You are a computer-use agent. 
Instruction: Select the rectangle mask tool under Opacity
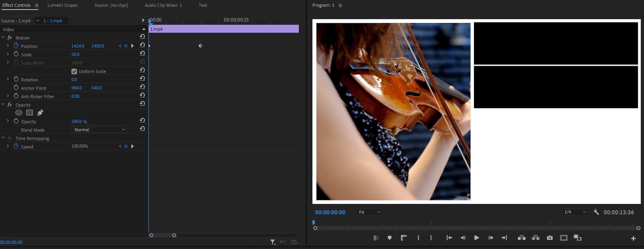point(30,113)
